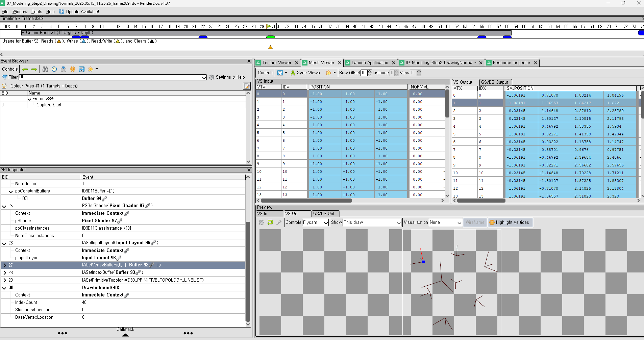644x340 pixels.
Task: Open the Show This draw dropdown
Action: click(x=398, y=223)
